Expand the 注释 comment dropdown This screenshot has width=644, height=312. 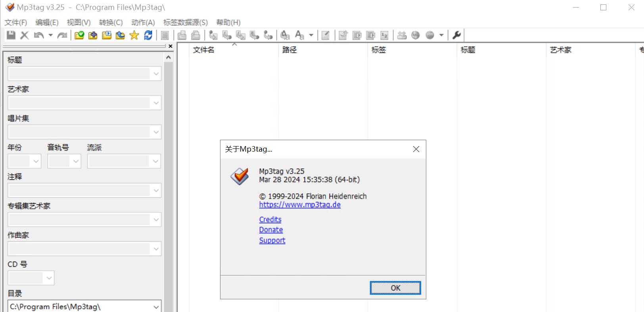pos(156,191)
